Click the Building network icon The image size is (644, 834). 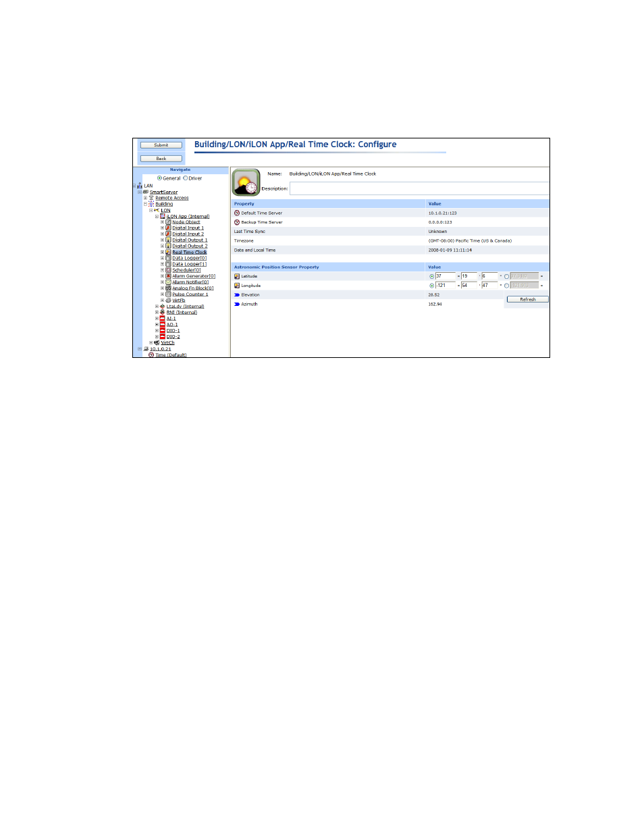coord(151,204)
